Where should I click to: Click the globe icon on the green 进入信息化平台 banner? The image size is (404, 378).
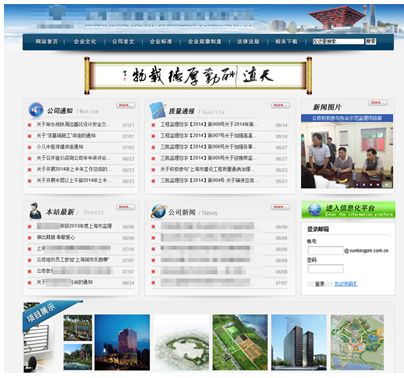coord(314,210)
